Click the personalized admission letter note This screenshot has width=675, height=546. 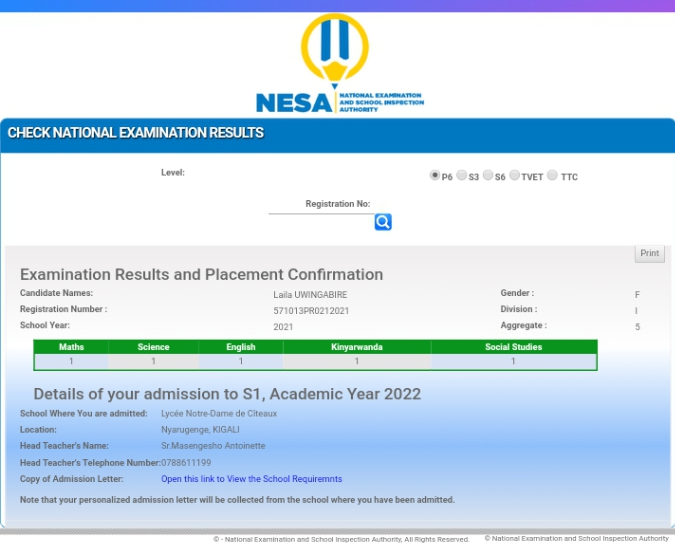tap(237, 500)
